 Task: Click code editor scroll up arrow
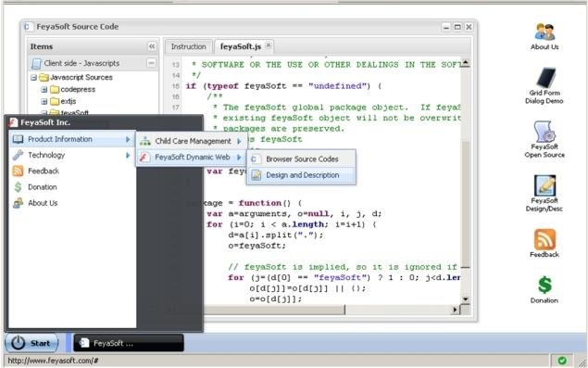466,63
